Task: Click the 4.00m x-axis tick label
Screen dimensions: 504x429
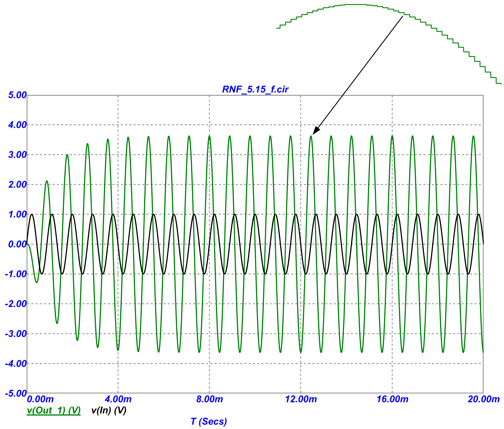Action: [118, 399]
